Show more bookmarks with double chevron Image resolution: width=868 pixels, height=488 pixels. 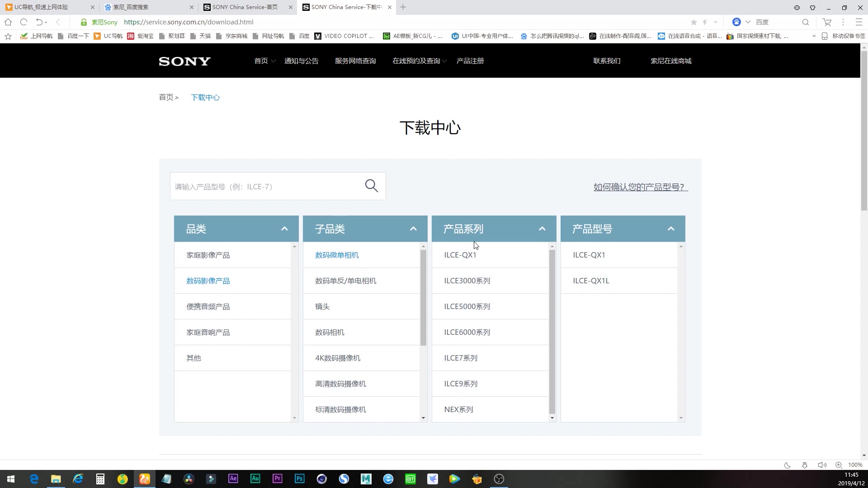click(814, 36)
